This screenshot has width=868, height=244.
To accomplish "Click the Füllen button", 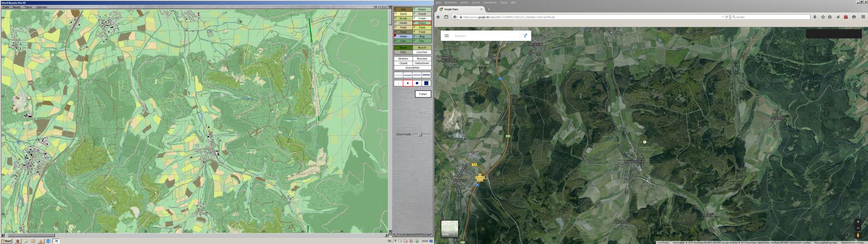I will [423, 94].
